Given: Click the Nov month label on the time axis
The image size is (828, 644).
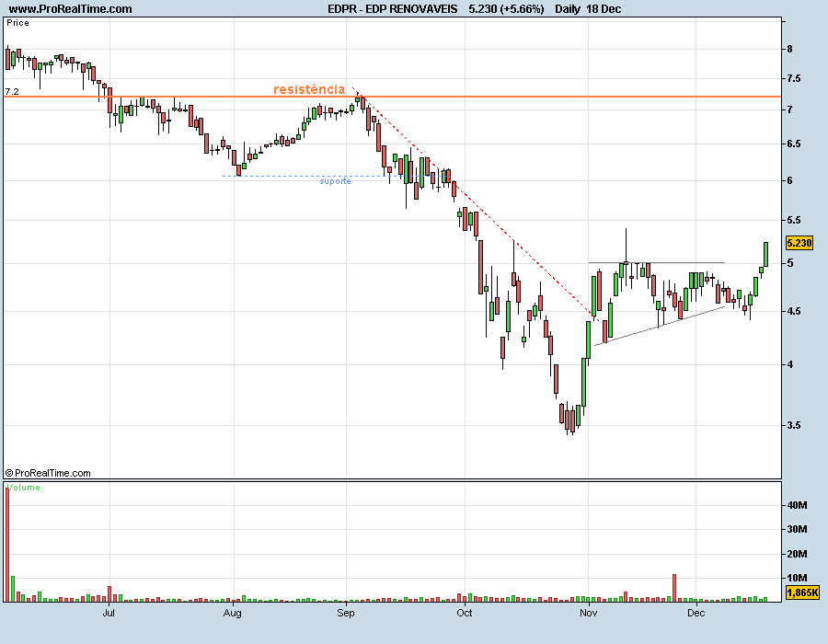Looking at the screenshot, I should [588, 613].
